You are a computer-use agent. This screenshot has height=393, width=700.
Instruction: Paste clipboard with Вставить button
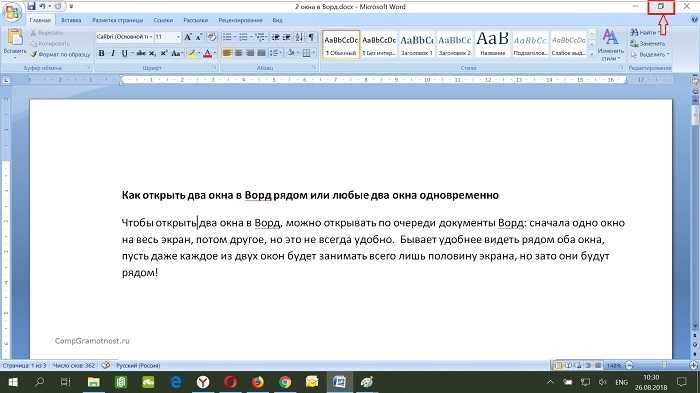[x=15, y=43]
